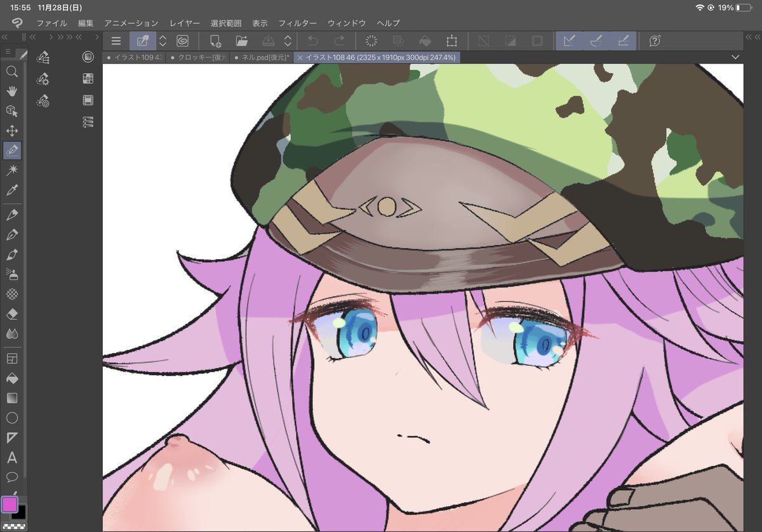Image resolution: width=762 pixels, height=532 pixels.
Task: Open the Tool Property palette gear-pen icon
Action: tap(43, 79)
